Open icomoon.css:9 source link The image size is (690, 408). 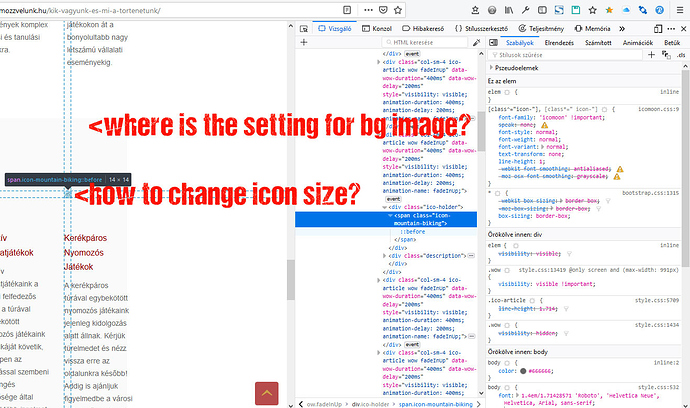pos(658,109)
